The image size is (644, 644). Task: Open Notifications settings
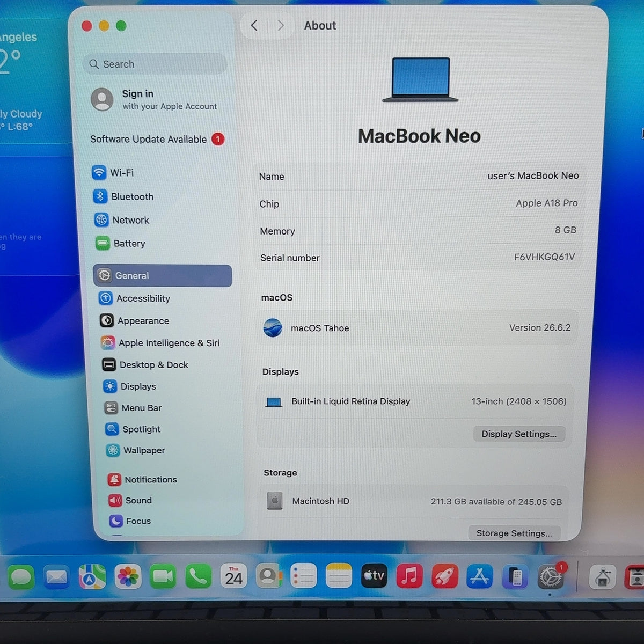pyautogui.click(x=142, y=479)
